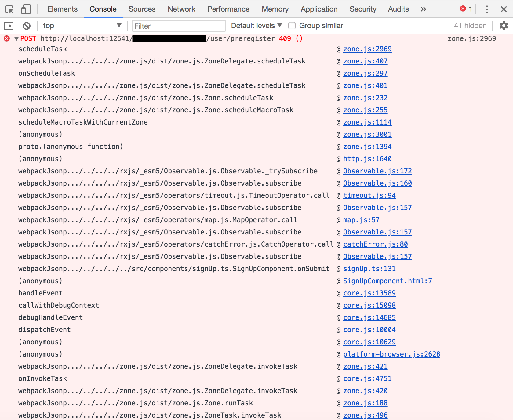
Task: Click the Filter input field
Action: click(179, 26)
